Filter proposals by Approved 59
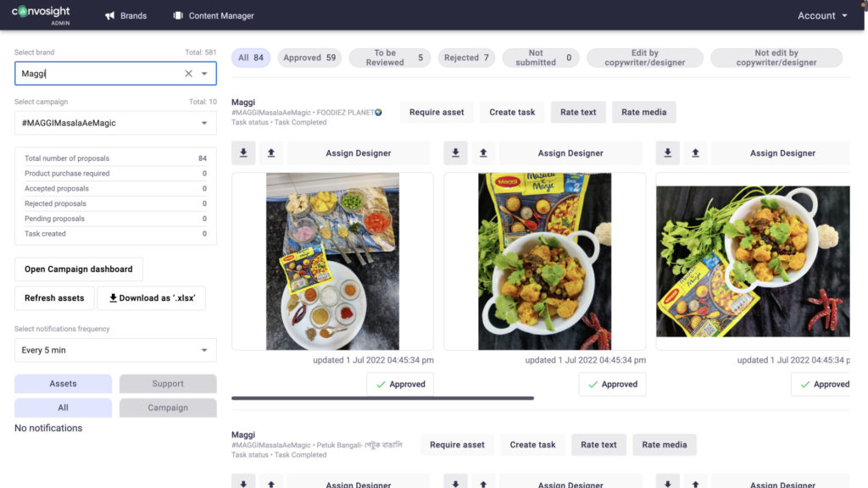The width and height of the screenshot is (868, 488). point(309,58)
